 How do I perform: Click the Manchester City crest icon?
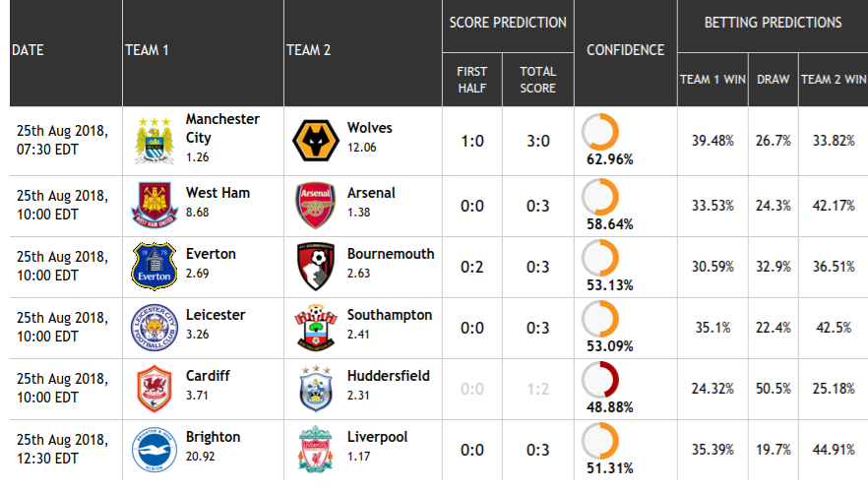[x=155, y=141]
